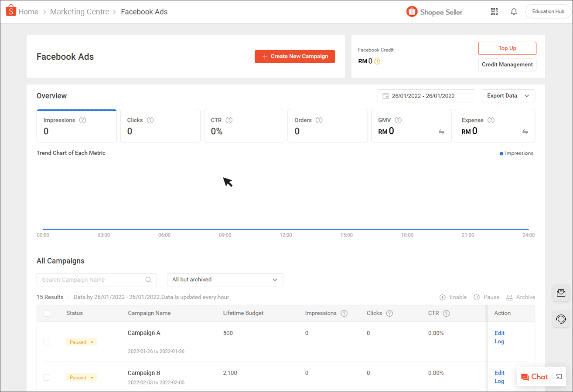Open Edit link for Campaign A
The image size is (573, 392).
click(x=499, y=333)
